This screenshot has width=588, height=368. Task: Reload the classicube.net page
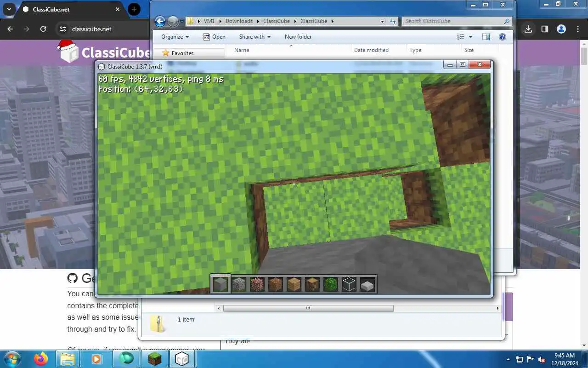(43, 29)
